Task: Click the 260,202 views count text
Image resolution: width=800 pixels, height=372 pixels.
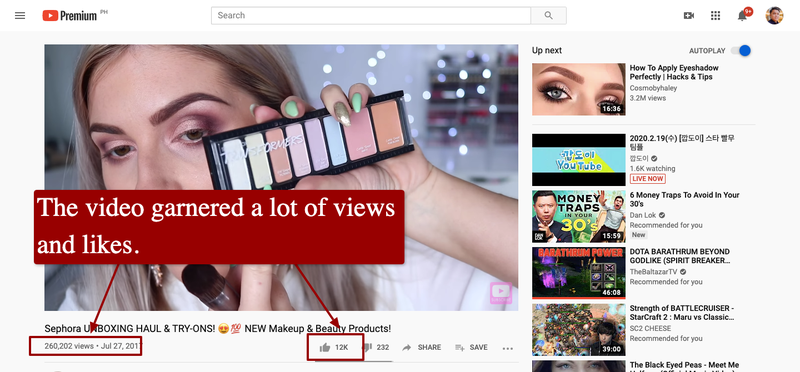Action: coord(69,346)
